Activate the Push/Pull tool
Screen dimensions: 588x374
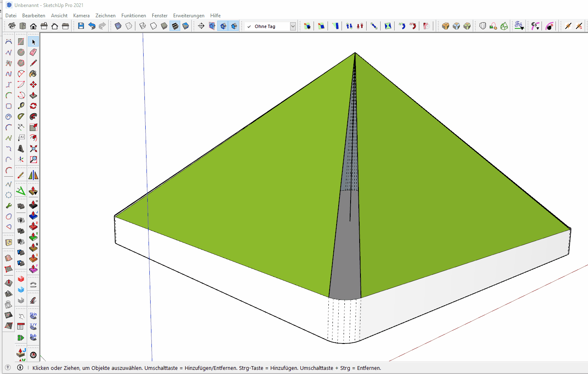click(33, 95)
